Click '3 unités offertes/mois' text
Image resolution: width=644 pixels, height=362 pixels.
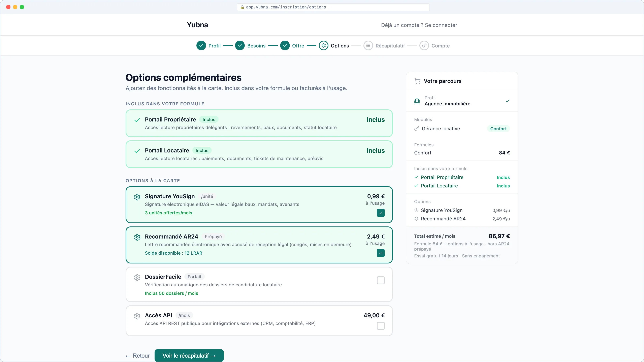[x=168, y=213]
